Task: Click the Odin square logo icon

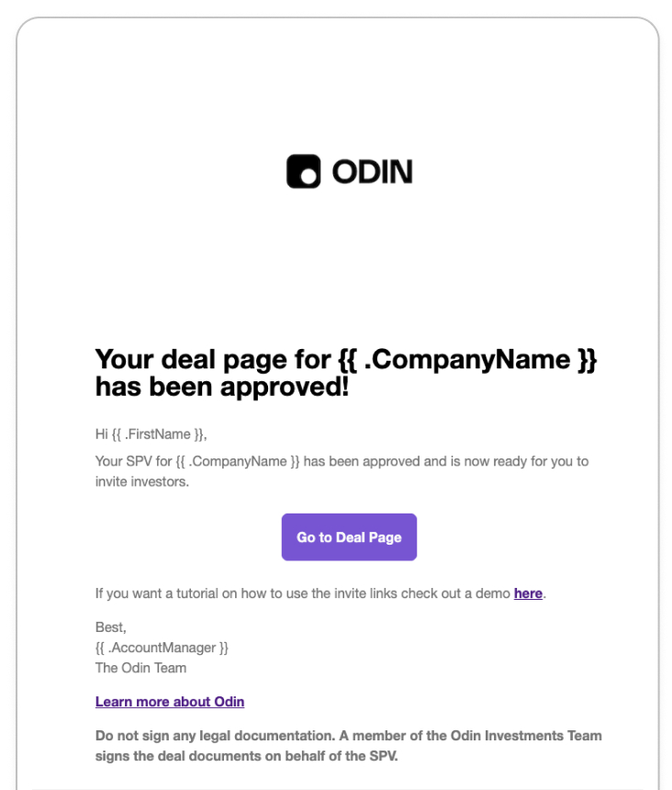Action: tap(303, 171)
